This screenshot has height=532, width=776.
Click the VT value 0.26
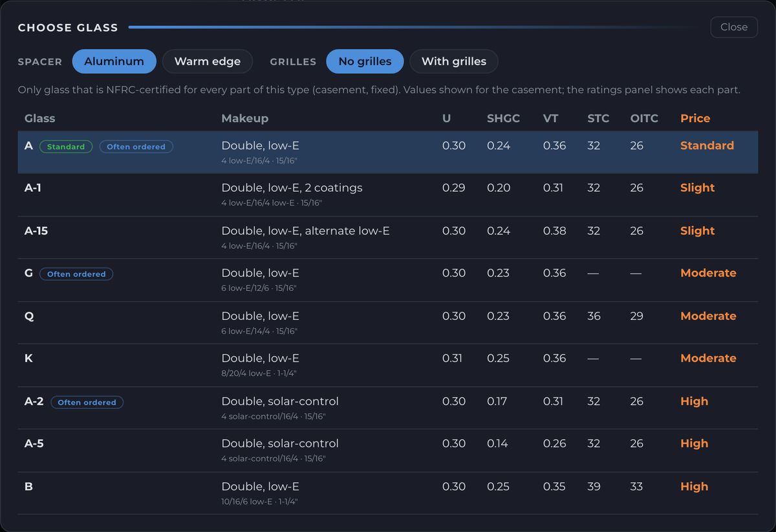point(555,443)
